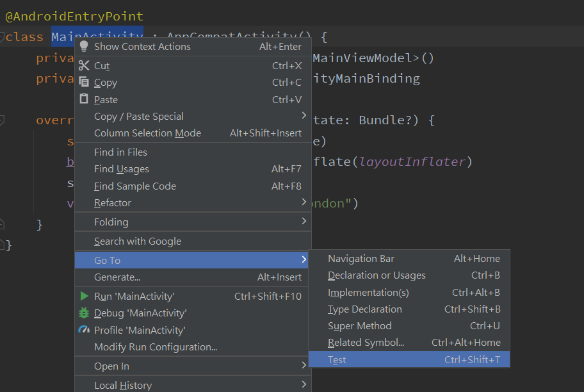Click the @AndroidEntryPoint annotation in code
This screenshot has height=392, width=584.
pyautogui.click(x=74, y=17)
